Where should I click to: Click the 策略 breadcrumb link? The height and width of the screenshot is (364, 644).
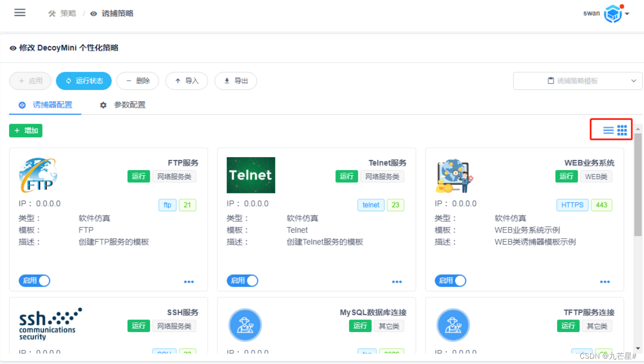click(x=68, y=14)
